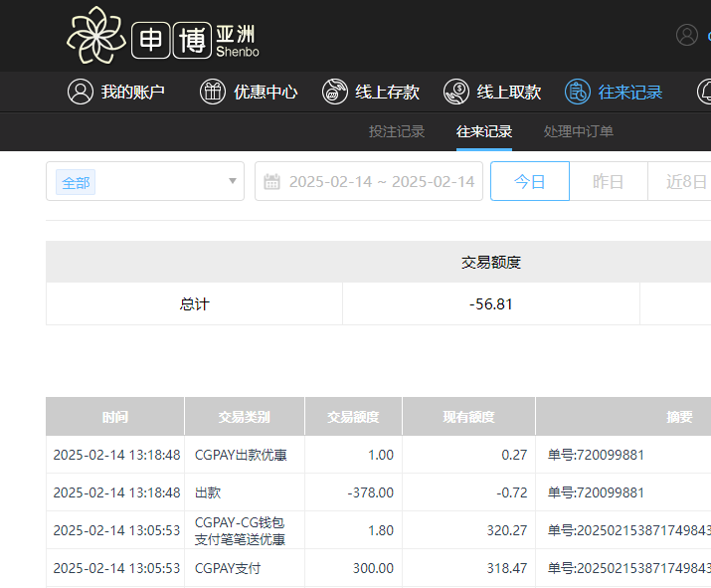Open 我的账户 menu item

pyautogui.click(x=133, y=92)
